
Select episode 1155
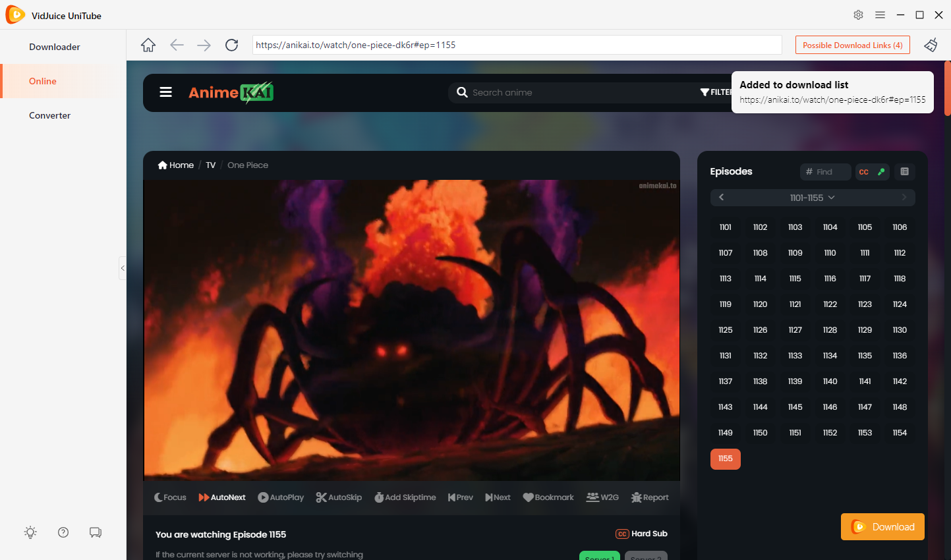point(726,459)
